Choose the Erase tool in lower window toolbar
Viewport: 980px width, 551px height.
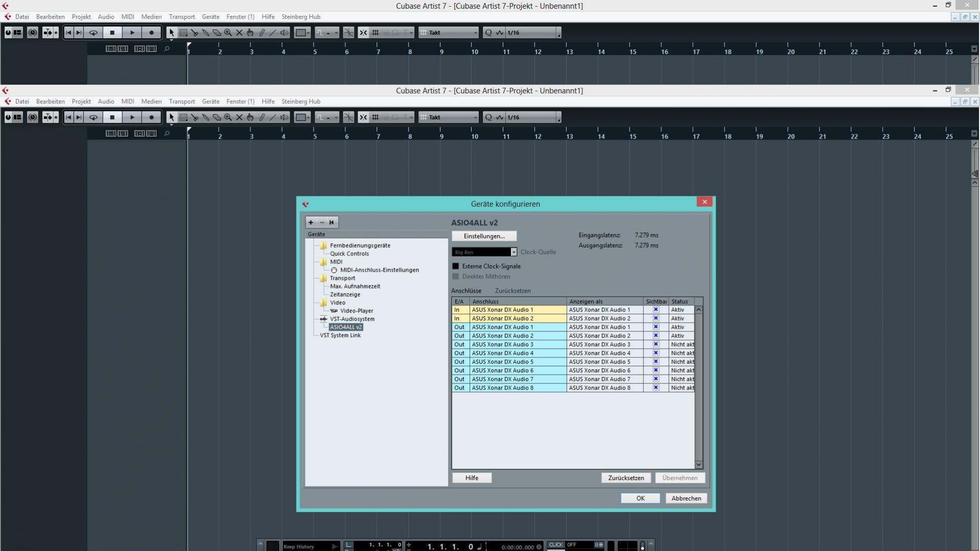click(x=217, y=117)
